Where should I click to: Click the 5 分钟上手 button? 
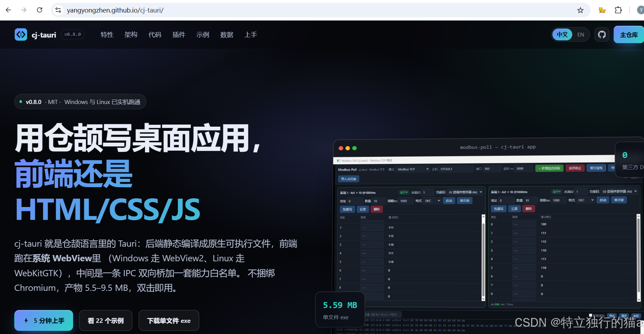(44, 320)
